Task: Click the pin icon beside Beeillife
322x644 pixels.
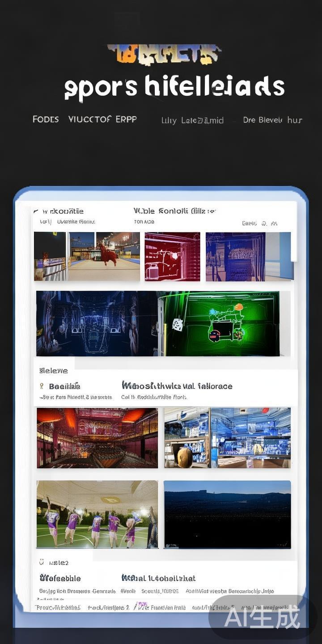Action: (x=42, y=386)
